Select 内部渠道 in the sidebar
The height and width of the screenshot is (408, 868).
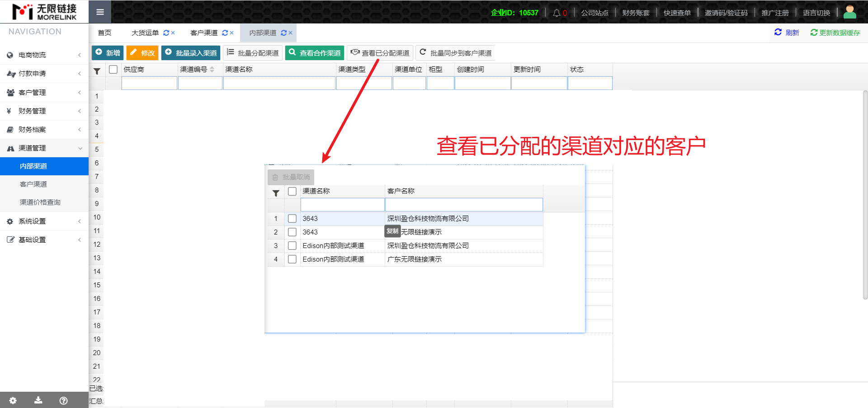pyautogui.click(x=44, y=166)
